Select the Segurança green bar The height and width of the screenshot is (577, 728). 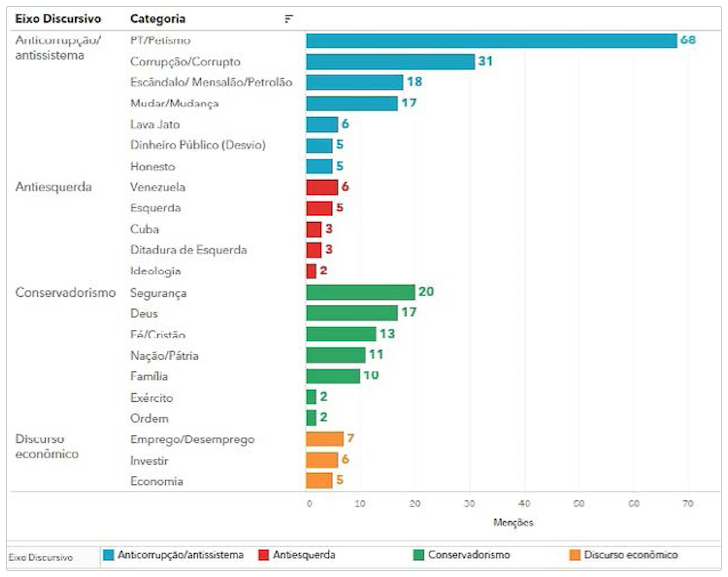click(360, 292)
